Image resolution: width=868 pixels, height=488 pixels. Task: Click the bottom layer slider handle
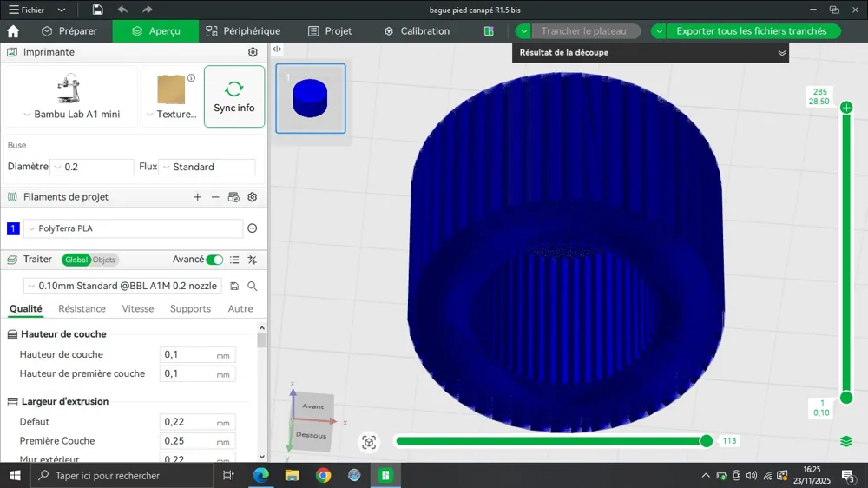click(x=845, y=397)
